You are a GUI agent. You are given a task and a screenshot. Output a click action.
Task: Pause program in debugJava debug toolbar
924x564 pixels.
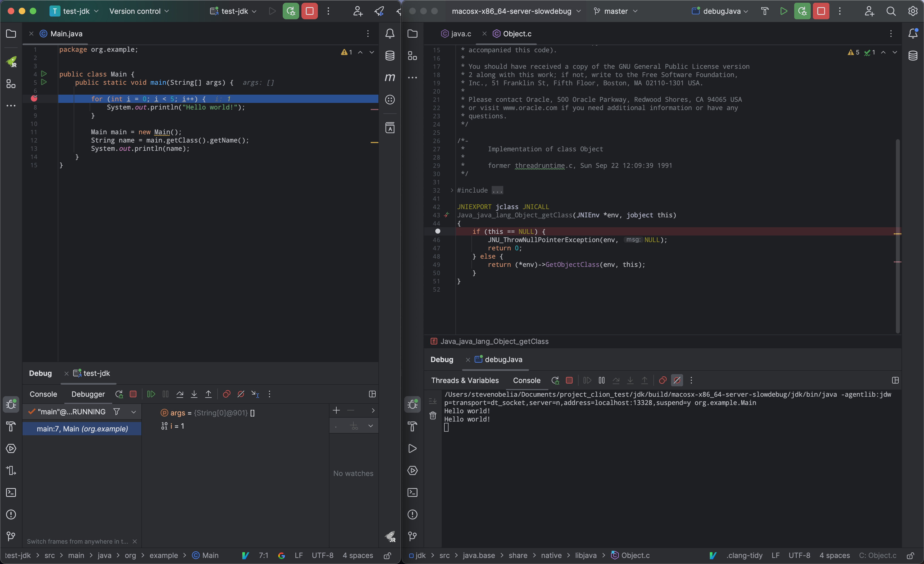pos(601,380)
